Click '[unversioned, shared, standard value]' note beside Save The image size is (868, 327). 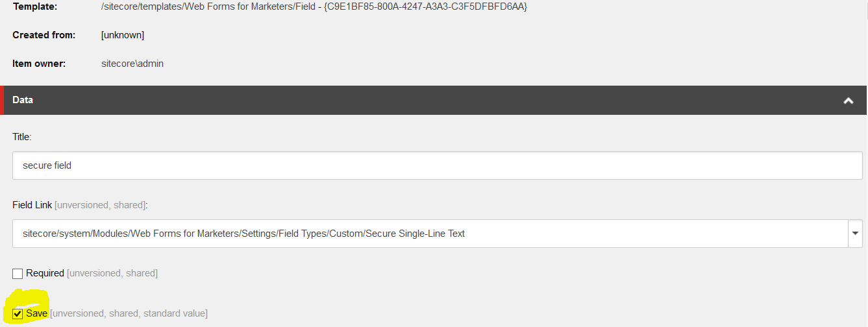129,313
